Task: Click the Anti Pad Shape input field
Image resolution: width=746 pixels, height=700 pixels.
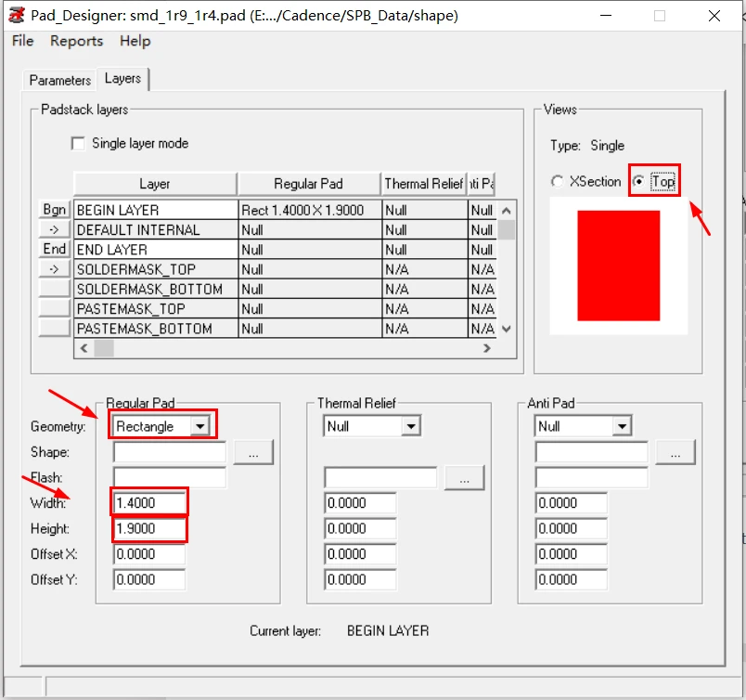Action: click(592, 452)
